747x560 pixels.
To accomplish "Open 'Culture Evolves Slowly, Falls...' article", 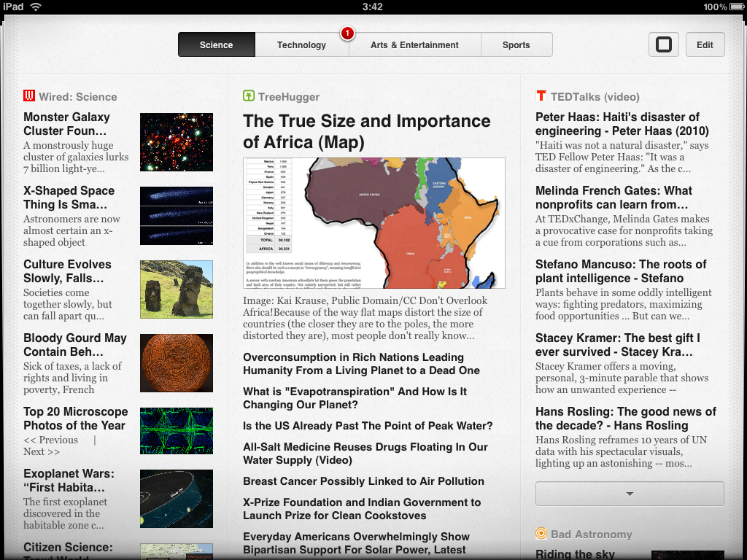I will 67,271.
